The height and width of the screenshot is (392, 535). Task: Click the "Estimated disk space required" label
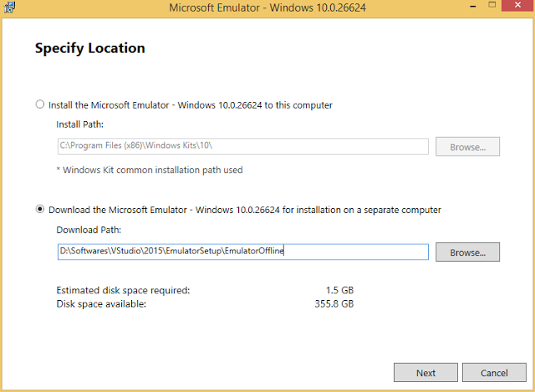coord(123,290)
